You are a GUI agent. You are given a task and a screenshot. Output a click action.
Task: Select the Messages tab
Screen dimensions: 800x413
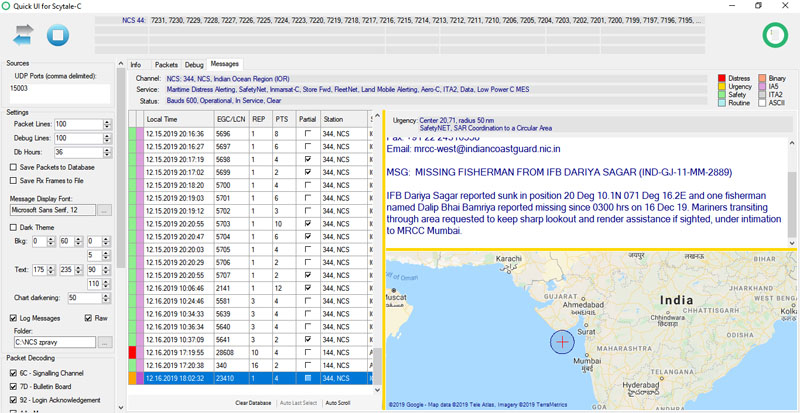click(224, 64)
